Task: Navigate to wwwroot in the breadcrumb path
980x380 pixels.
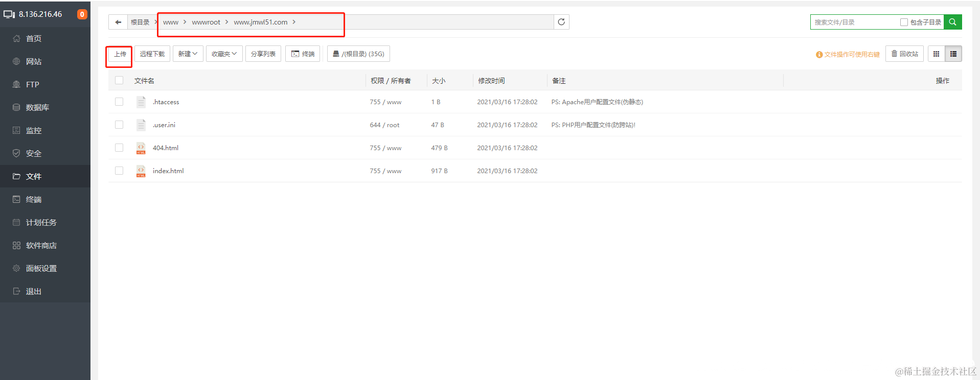Action: (206, 22)
